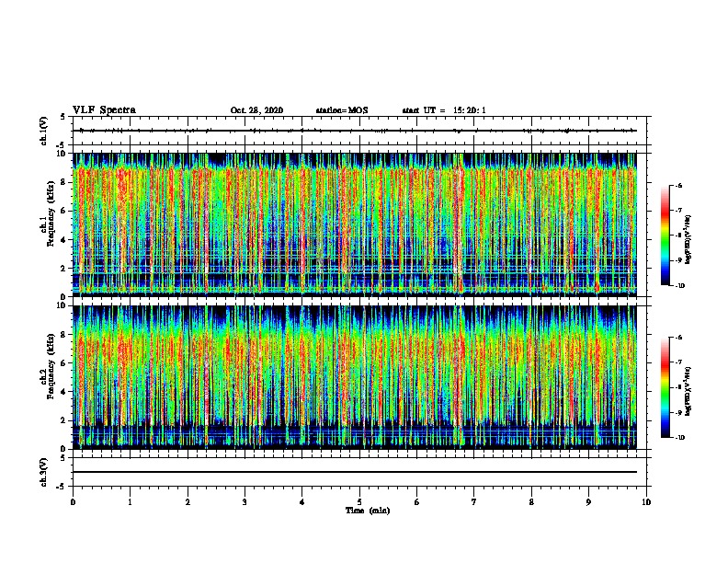Click the "ch.1(V)" waveform axis label
This screenshot has height=563, width=728.
43,131
